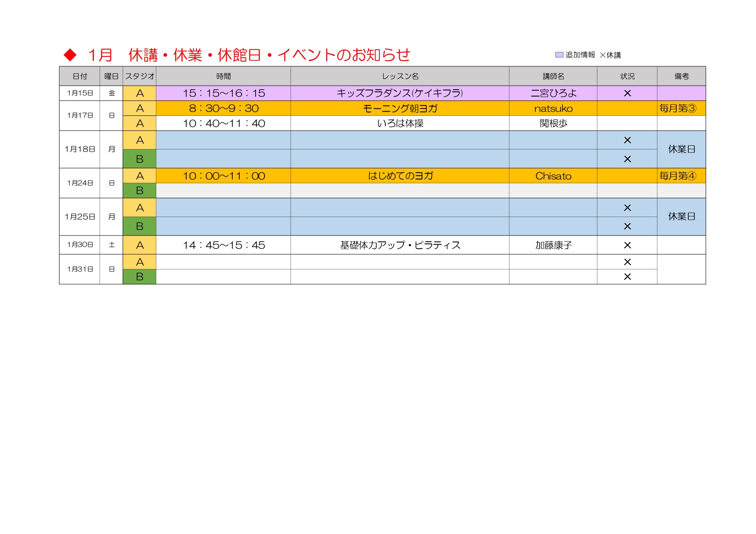Click the 講師名 column header

[x=553, y=76]
